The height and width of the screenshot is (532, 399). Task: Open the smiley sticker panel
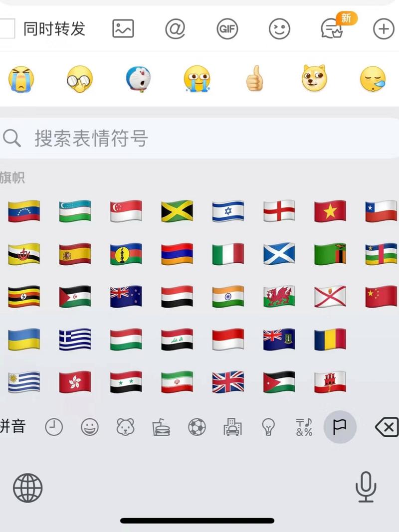pos(279,28)
